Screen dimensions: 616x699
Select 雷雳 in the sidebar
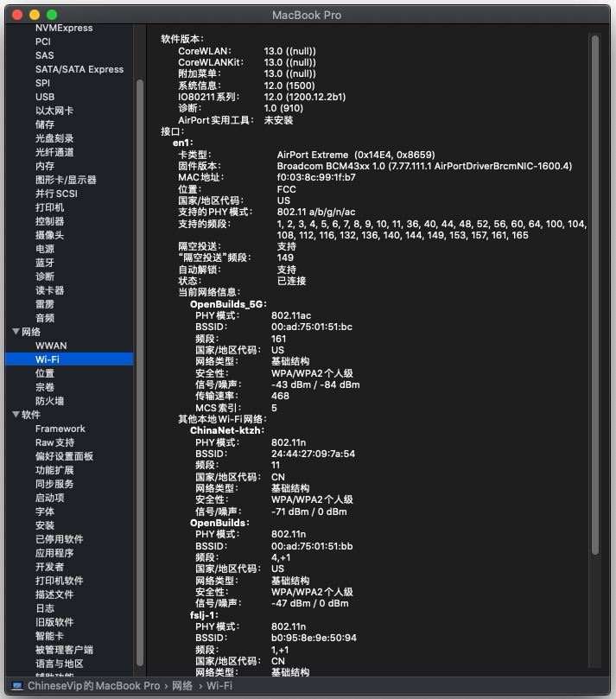45,304
